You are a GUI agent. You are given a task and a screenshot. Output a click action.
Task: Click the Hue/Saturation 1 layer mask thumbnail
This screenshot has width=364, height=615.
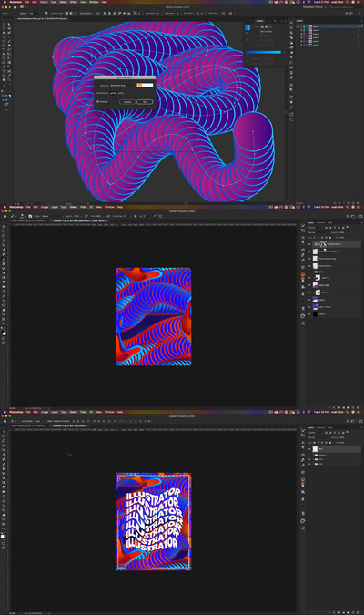click(x=323, y=244)
